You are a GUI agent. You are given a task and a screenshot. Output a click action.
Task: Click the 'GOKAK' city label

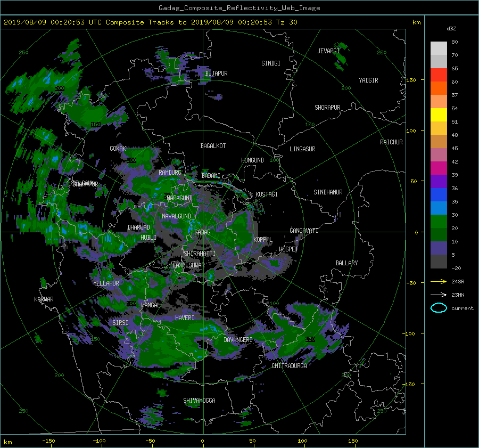pos(118,149)
